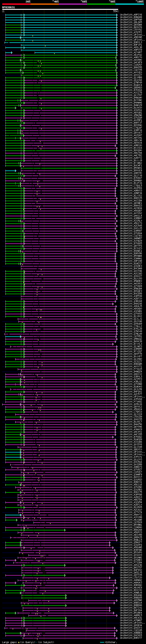Click the red 20% identity color segment

(x=16, y=4)
